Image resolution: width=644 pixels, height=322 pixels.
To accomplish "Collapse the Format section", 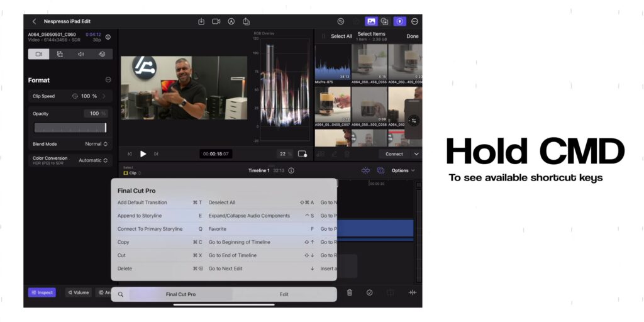I will (x=108, y=80).
